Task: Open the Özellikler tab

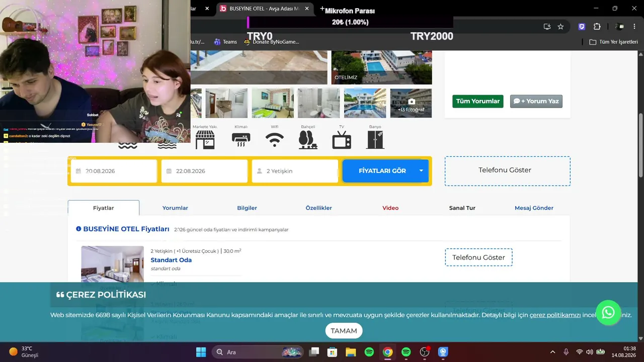Action: [319, 208]
